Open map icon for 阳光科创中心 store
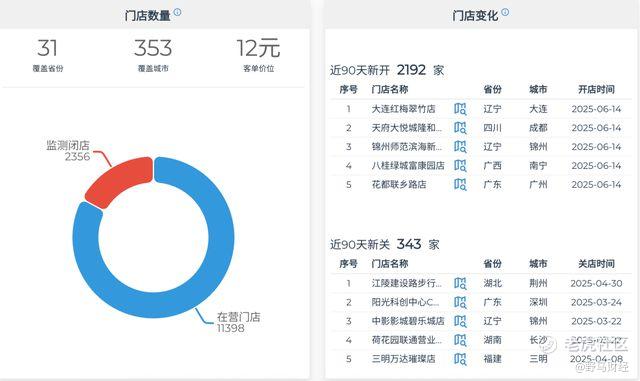 460,302
